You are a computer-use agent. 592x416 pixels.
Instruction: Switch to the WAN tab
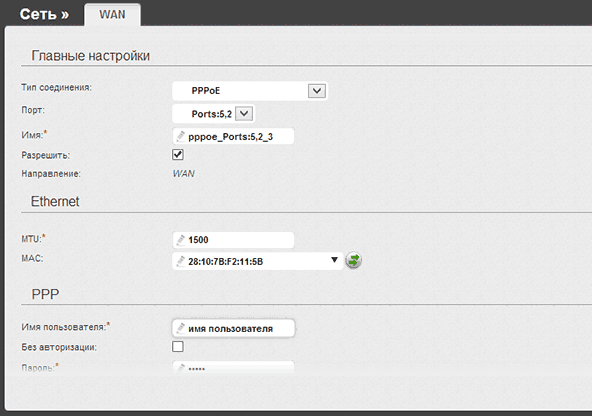pyautogui.click(x=113, y=14)
